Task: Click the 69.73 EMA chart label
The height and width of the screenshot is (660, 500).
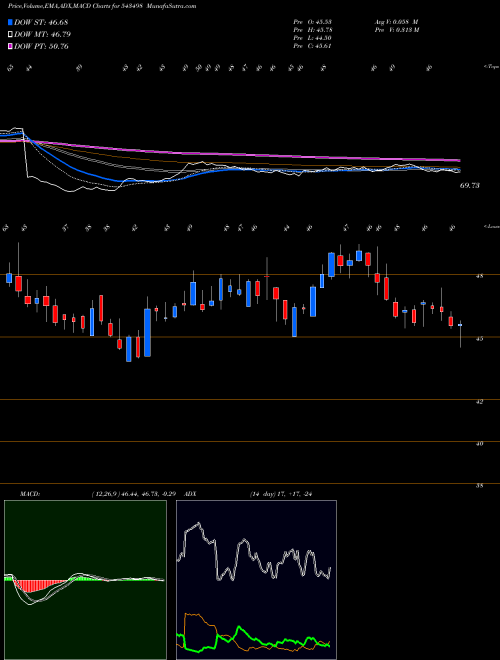Action: click(470, 185)
